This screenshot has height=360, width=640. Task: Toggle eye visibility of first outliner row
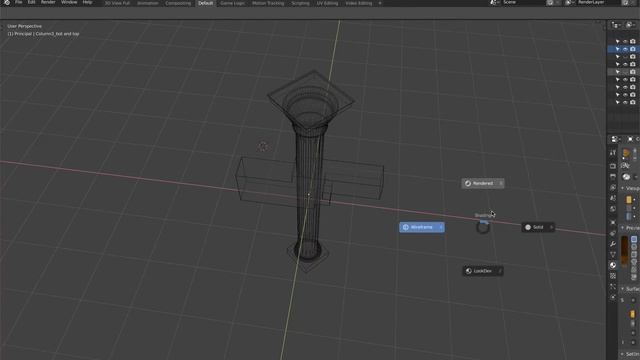pyautogui.click(x=625, y=41)
